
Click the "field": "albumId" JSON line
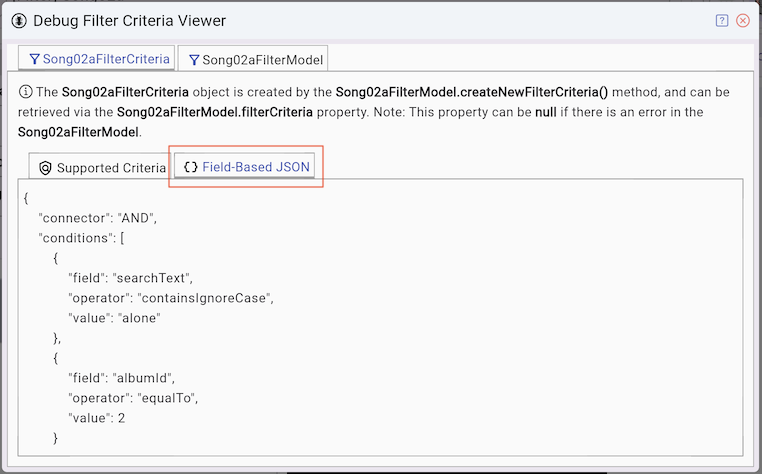pos(121,378)
